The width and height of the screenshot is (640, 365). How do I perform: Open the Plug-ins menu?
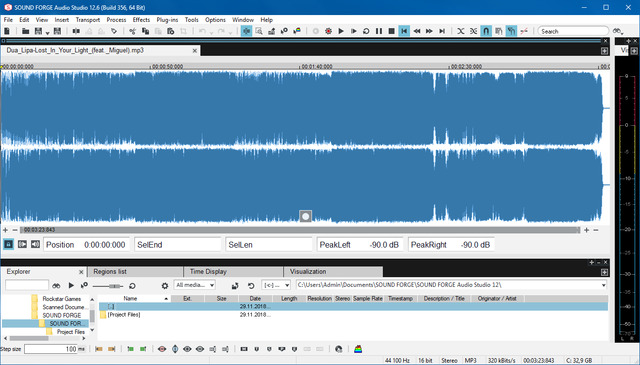(x=167, y=20)
